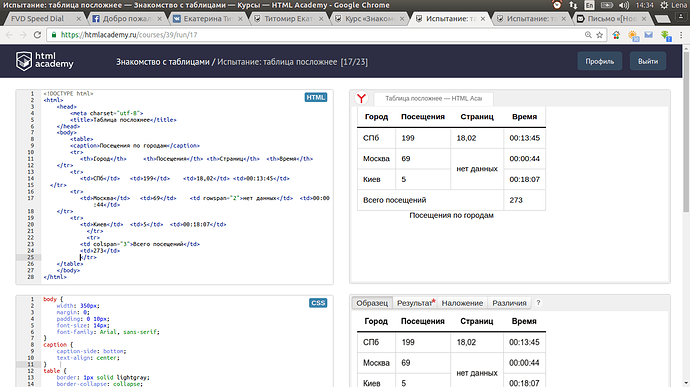Click the HTML badge on code editor

pos(316,97)
